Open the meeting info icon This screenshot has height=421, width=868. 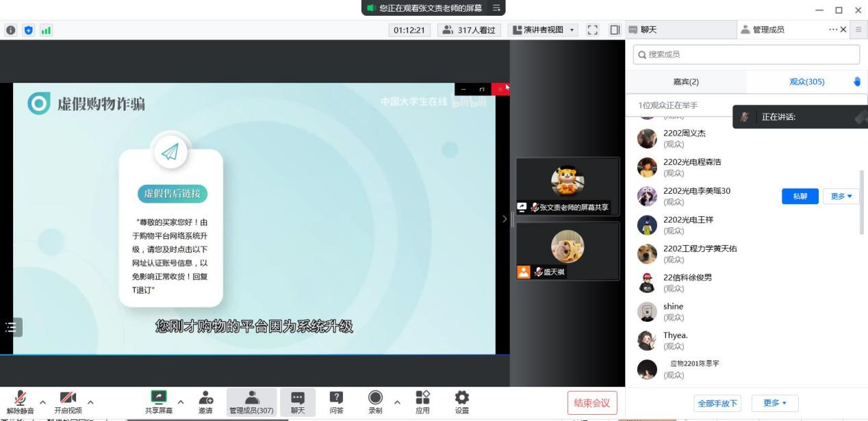point(10,30)
